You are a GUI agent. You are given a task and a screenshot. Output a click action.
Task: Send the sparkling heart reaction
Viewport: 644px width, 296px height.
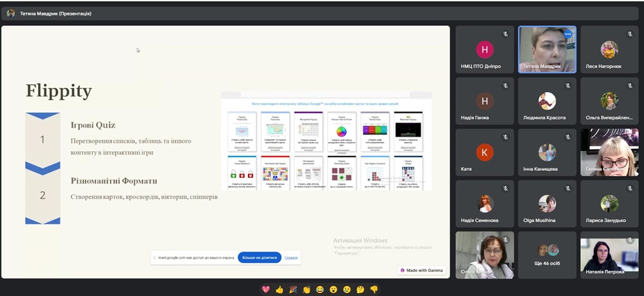[x=265, y=290]
